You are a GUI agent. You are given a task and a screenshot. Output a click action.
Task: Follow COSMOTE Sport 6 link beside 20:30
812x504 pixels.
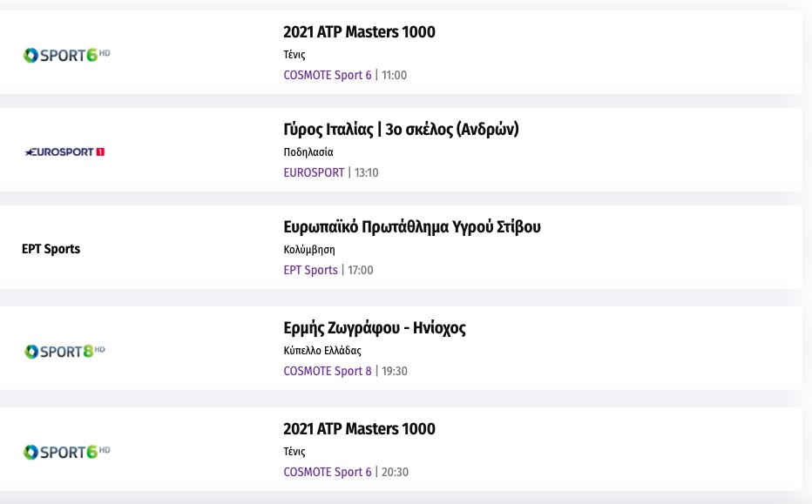[x=328, y=472]
